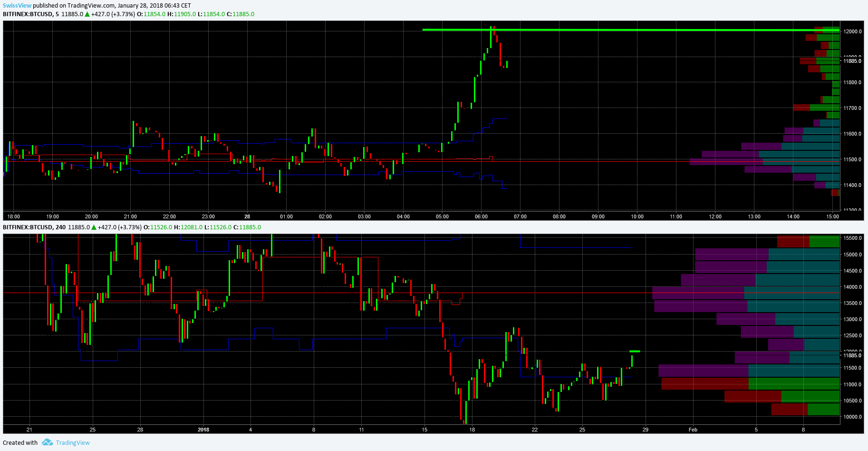868x451 pixels.
Task: Click the BITFINEX:BTCUSD, 5 chart title
Action: (31, 14)
